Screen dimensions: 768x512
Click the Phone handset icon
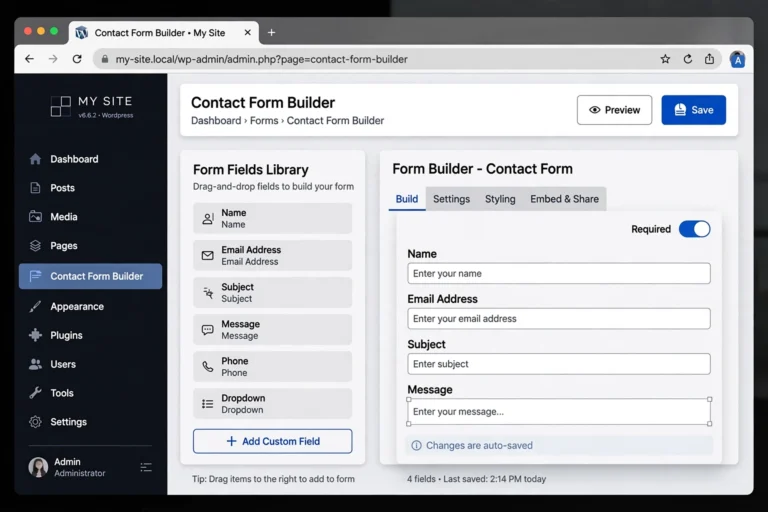(x=208, y=367)
